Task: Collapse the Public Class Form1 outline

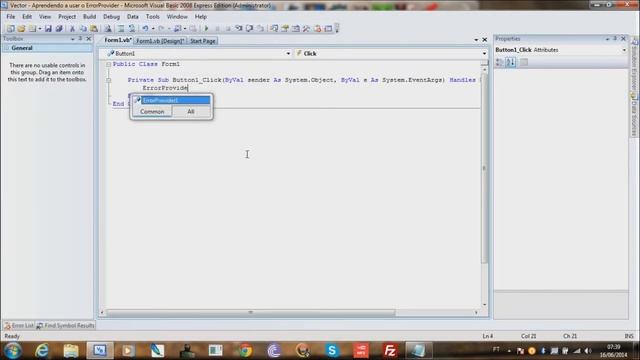Action: (109, 64)
